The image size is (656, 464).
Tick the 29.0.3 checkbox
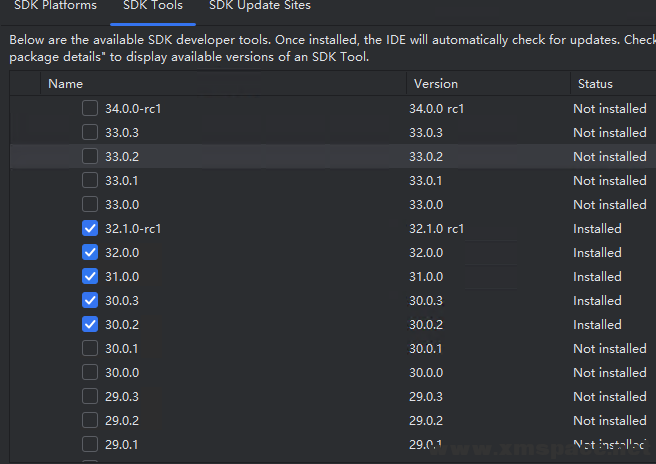click(x=90, y=397)
